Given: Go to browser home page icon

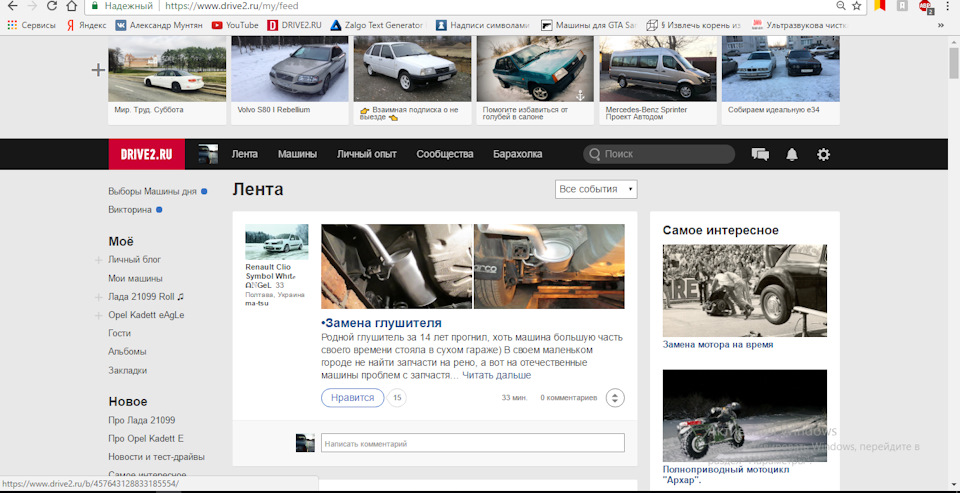Looking at the screenshot, I should tap(72, 6).
